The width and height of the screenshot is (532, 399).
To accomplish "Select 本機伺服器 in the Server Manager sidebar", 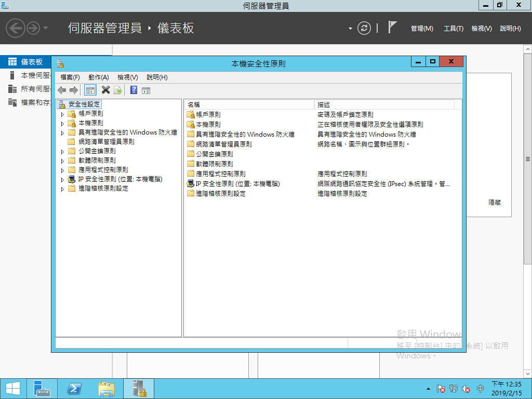I will click(x=25, y=75).
